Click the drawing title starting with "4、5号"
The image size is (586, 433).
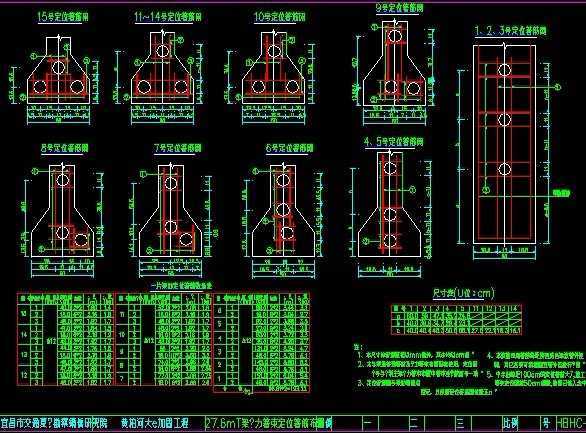[394, 142]
